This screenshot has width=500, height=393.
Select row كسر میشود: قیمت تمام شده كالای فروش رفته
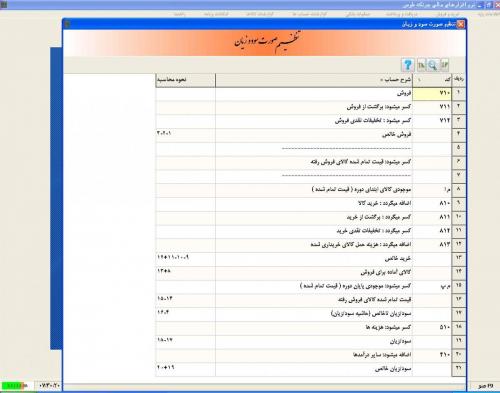314,162
